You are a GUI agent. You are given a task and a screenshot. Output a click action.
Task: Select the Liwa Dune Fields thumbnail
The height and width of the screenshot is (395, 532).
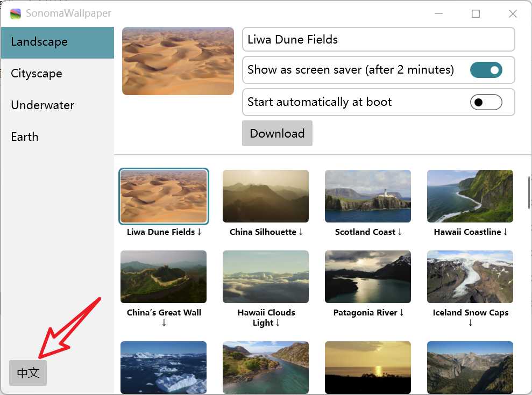click(x=164, y=196)
